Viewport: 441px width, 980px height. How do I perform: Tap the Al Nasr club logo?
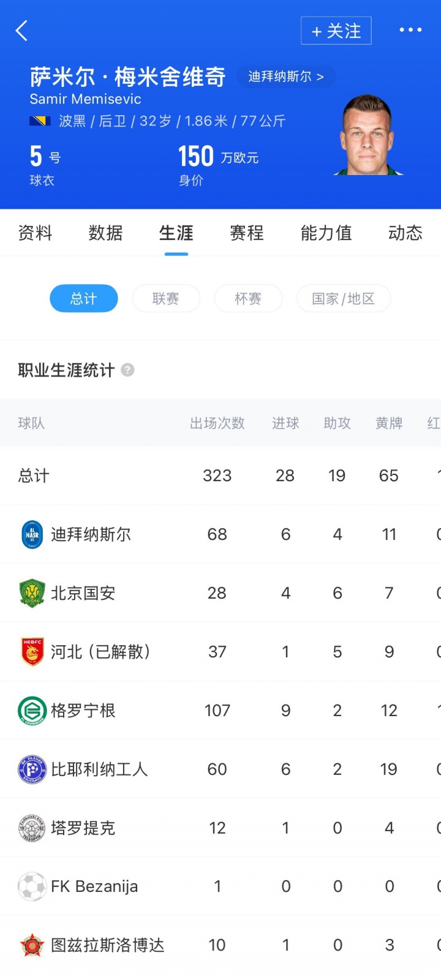pos(32,534)
